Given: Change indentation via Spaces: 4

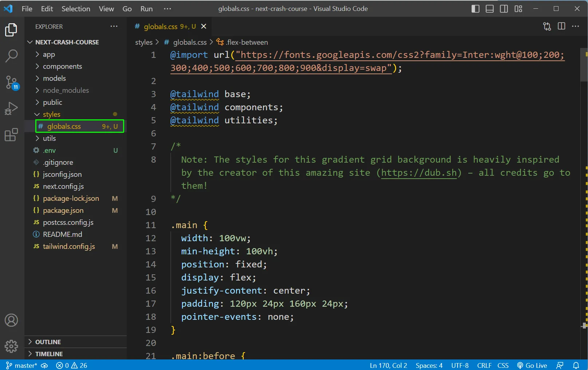Looking at the screenshot, I should pos(429,365).
